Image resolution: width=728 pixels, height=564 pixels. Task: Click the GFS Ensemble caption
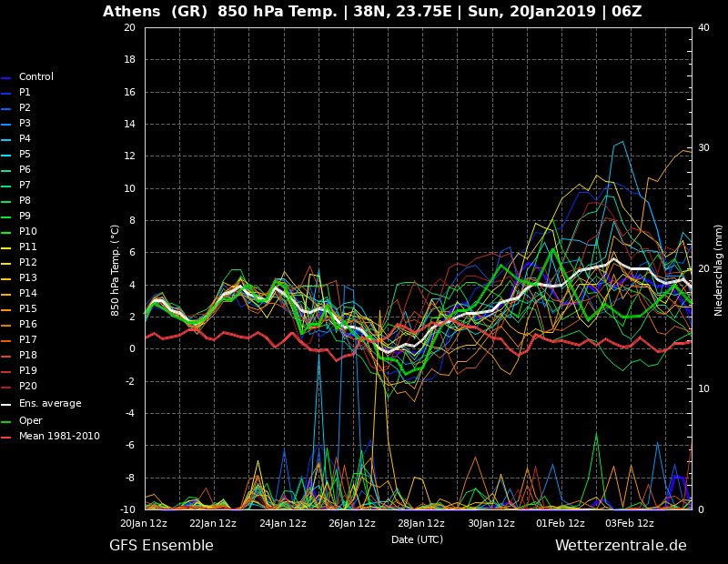pyautogui.click(x=162, y=545)
